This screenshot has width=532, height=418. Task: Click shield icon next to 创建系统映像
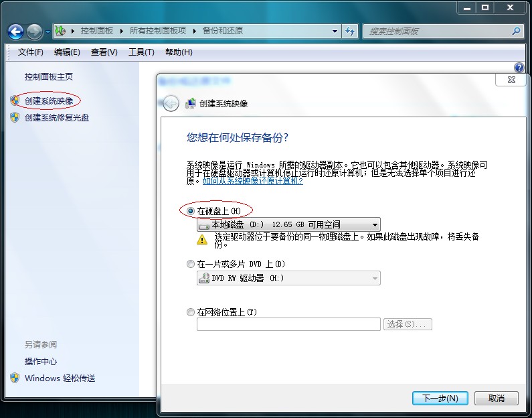coord(15,100)
